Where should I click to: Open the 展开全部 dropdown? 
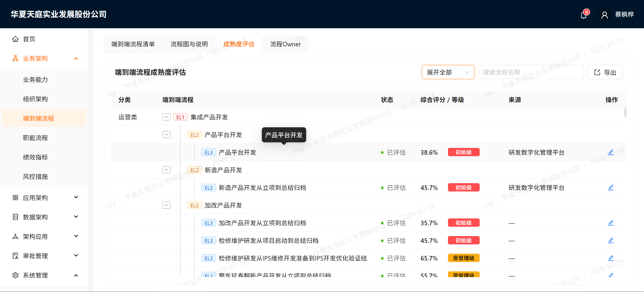448,72
